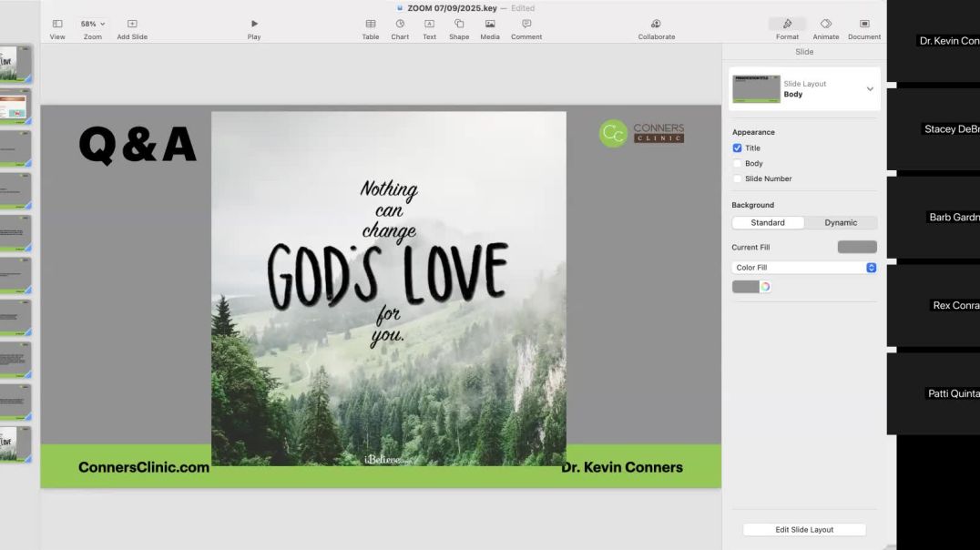Image resolution: width=980 pixels, height=550 pixels.
Task: Select the last slide thumbnail in the navigator
Action: click(15, 444)
